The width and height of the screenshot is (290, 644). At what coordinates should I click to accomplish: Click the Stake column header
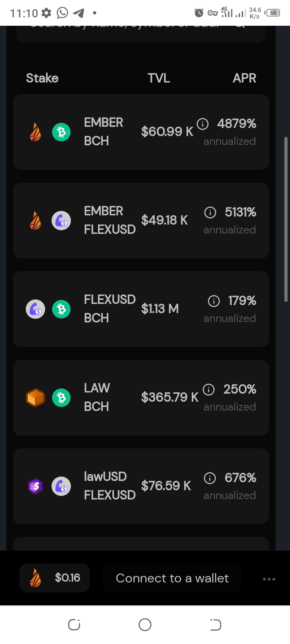tap(42, 78)
